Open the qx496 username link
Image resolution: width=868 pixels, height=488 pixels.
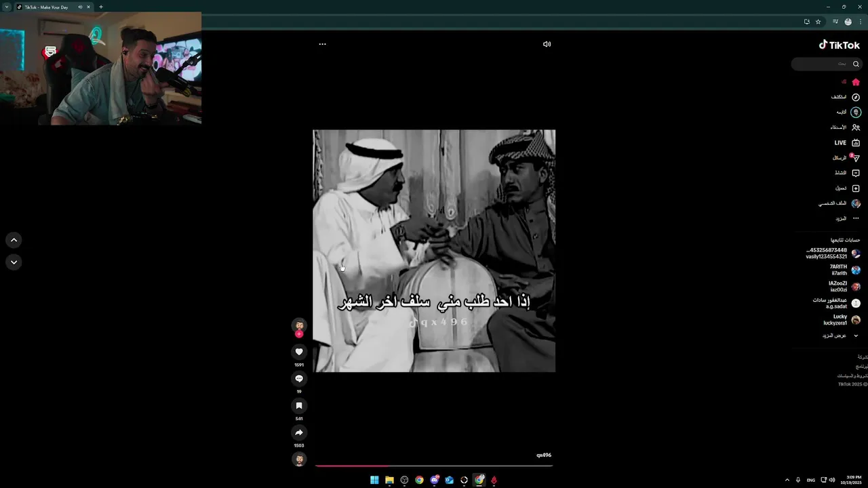coord(544,455)
